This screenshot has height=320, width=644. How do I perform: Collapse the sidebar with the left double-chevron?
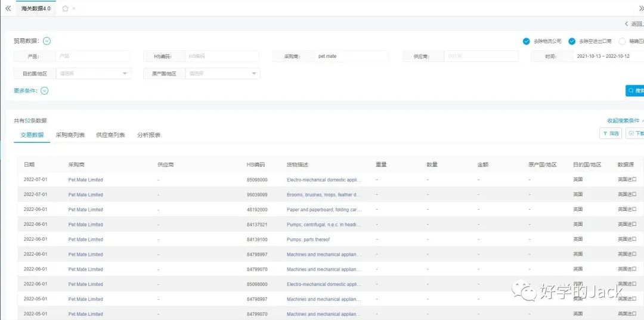coord(8,8)
